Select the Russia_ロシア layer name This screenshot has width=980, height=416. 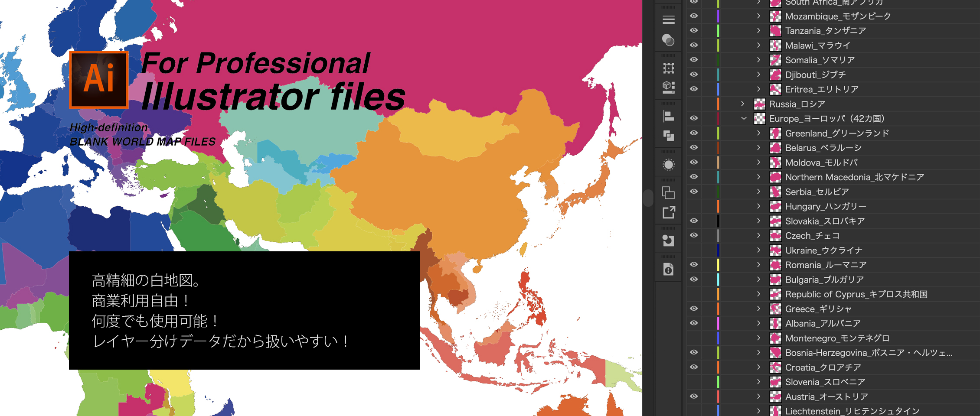tap(797, 104)
